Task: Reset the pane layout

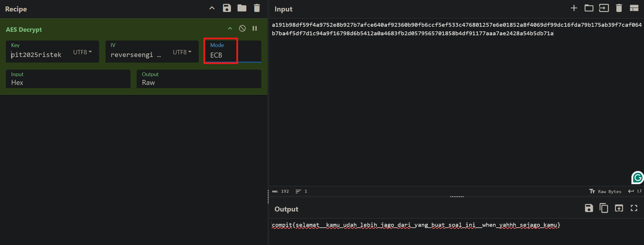Action: 634,8
